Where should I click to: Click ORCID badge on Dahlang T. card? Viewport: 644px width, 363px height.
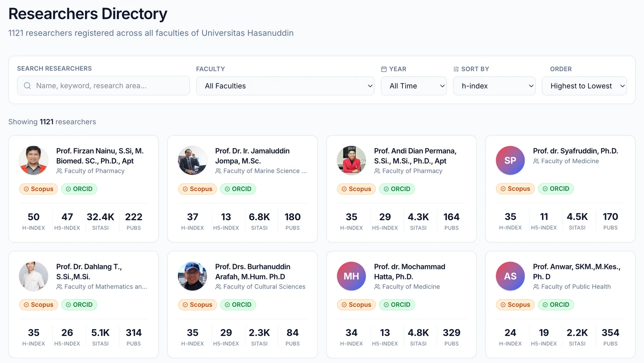[79, 305]
